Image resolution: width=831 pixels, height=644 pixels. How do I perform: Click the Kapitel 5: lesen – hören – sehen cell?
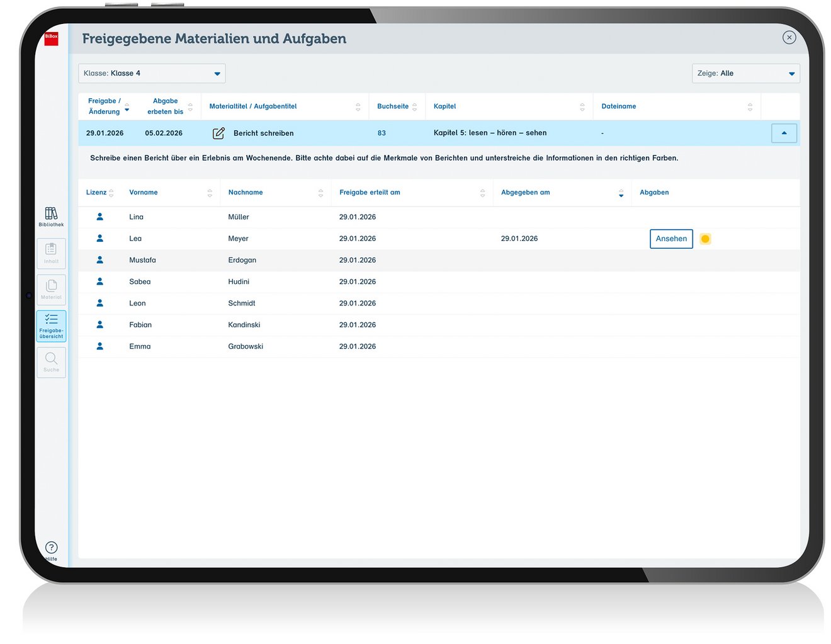click(x=490, y=133)
